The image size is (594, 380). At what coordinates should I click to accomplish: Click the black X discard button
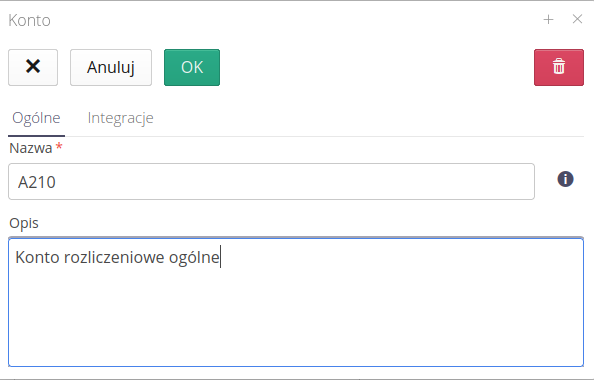(33, 67)
